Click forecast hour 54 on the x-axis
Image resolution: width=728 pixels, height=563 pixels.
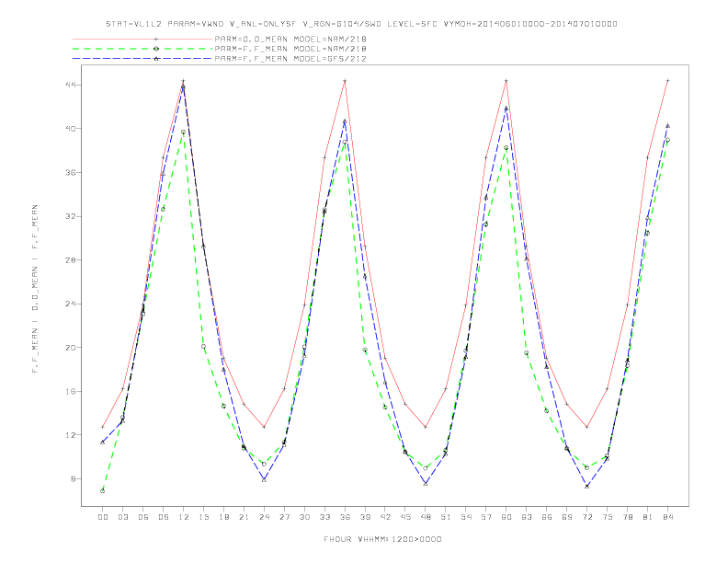click(x=466, y=517)
